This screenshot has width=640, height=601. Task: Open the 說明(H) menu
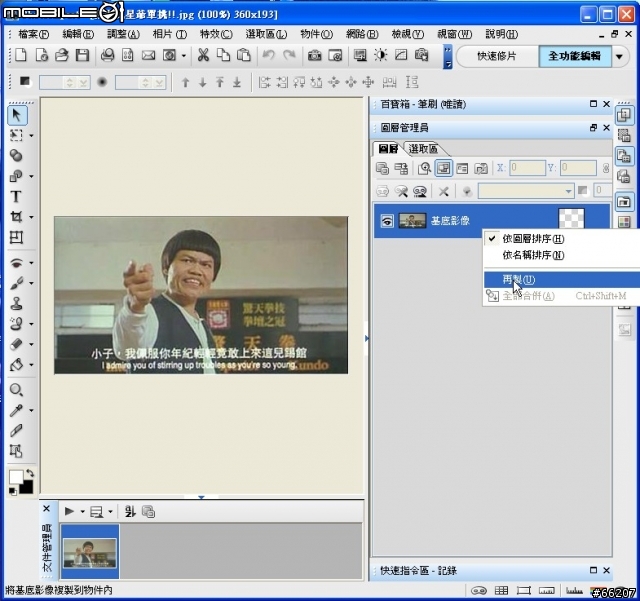pyautogui.click(x=502, y=34)
